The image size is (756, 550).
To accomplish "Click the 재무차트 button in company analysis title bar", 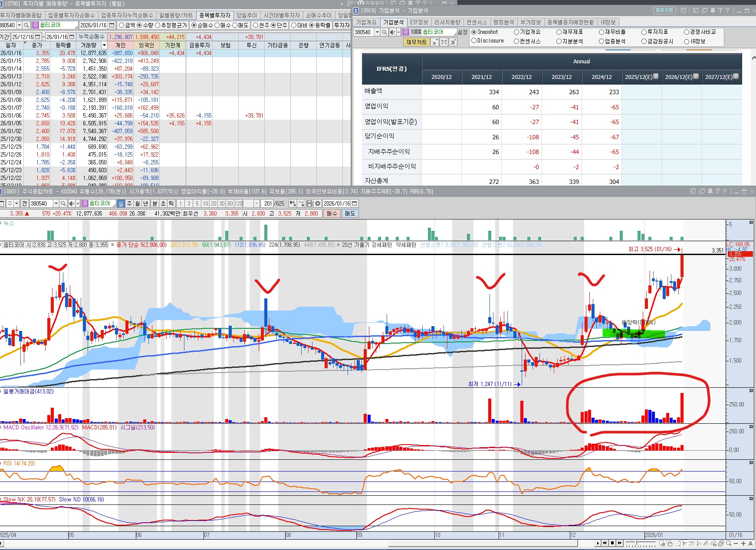I will [x=664, y=10].
